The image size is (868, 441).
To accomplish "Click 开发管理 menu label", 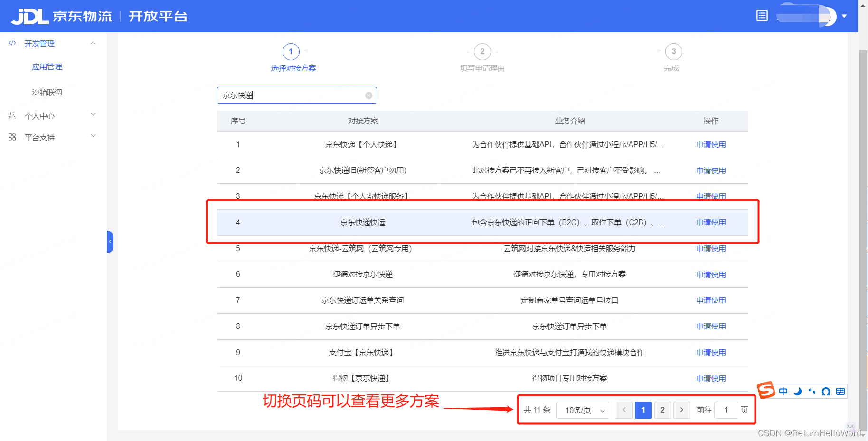I will click(x=39, y=44).
